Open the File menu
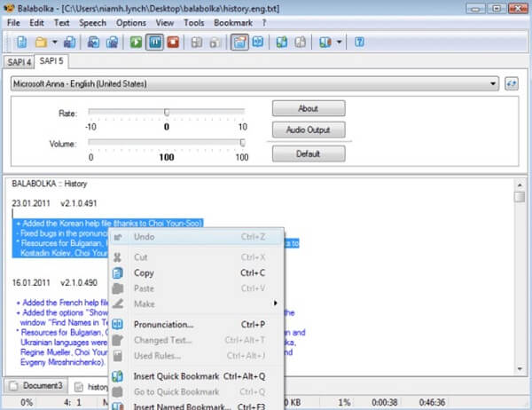532x410 pixels. point(13,23)
